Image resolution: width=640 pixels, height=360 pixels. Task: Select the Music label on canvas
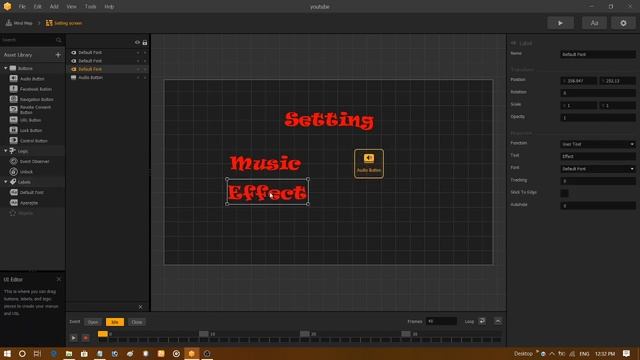(265, 163)
